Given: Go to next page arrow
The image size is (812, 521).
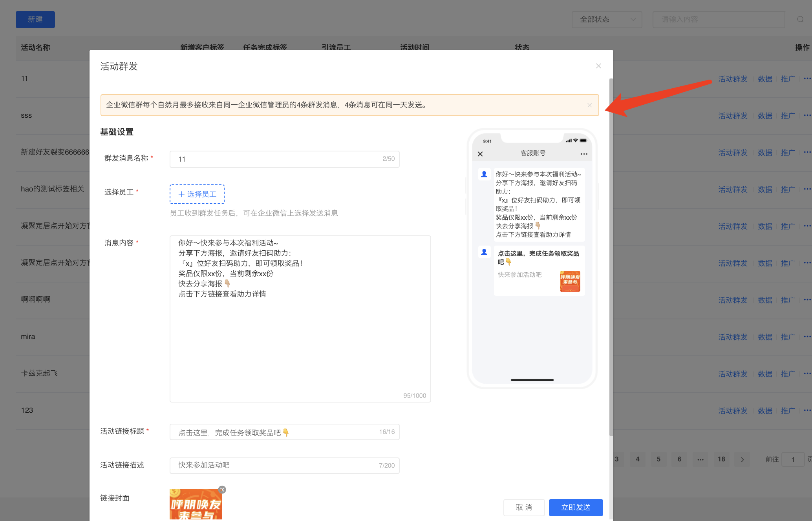Looking at the screenshot, I should point(742,459).
